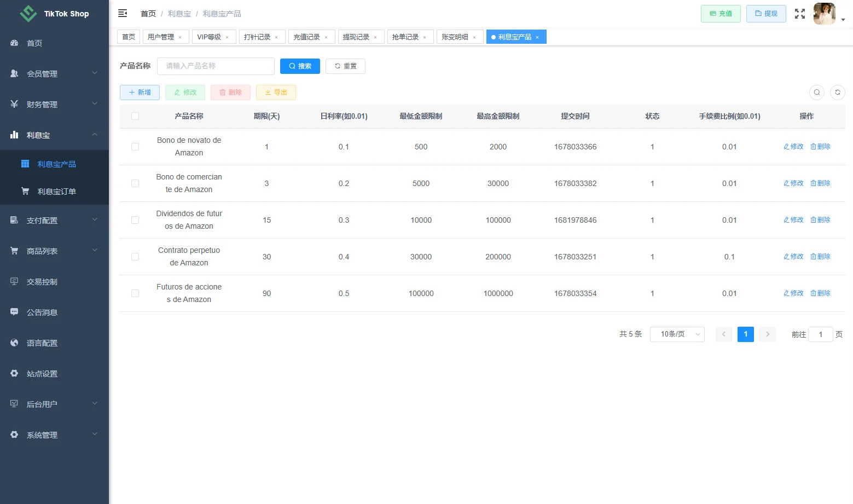Screen dimensions: 853x504
Task: Open 利息宝订单 cart item in sidebar
Action: 54,192
